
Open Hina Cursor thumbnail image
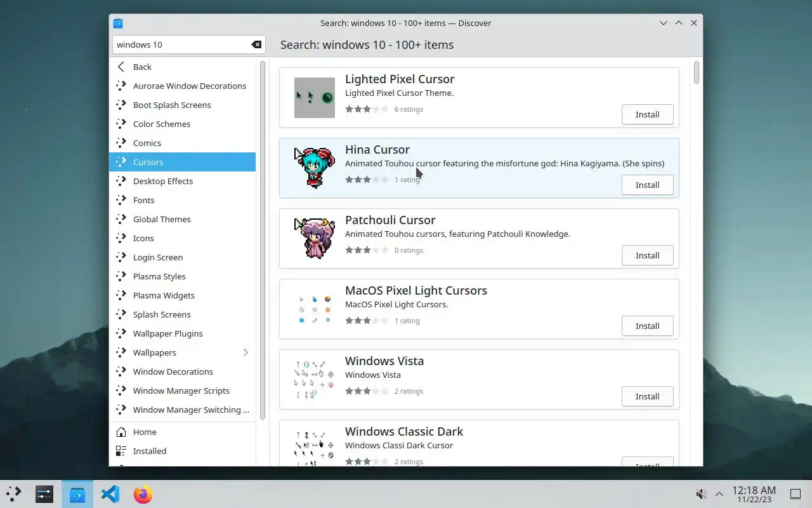tap(315, 168)
